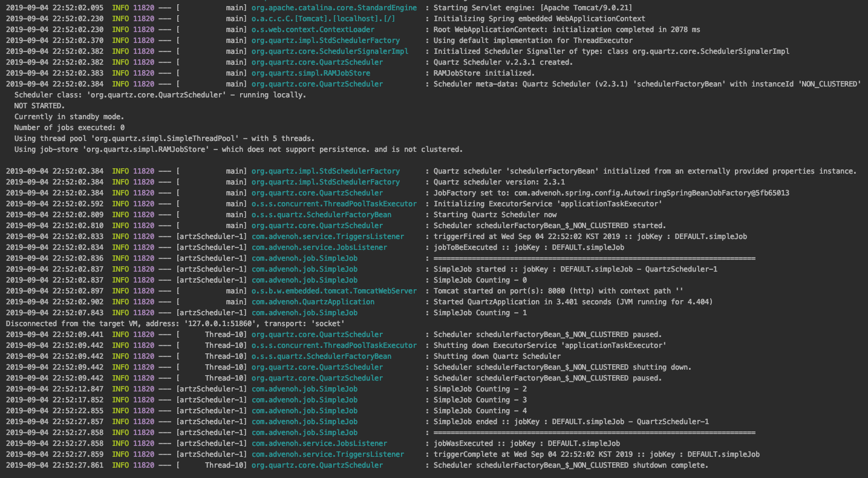Click the 'Currently in standby mode.' line
Viewport: 868px width, 478px height.
69,117
